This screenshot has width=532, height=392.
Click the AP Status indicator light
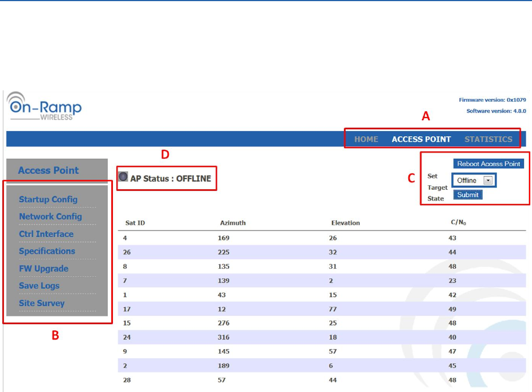coord(123,176)
